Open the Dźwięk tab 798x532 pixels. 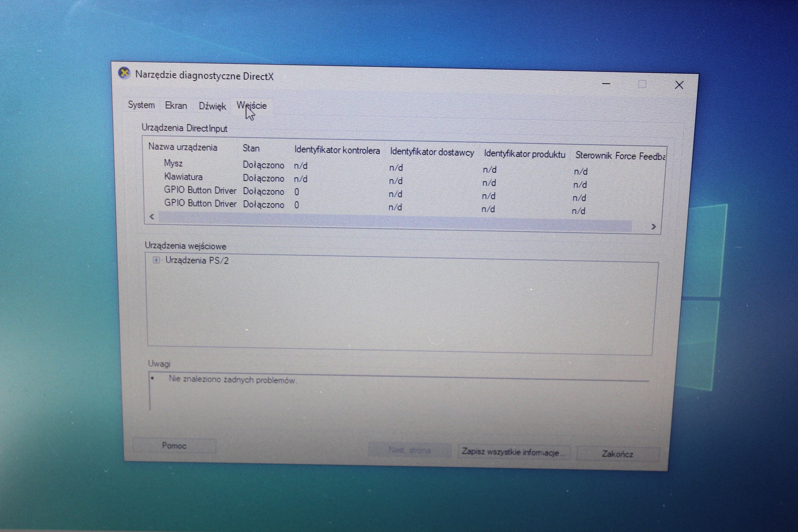212,106
